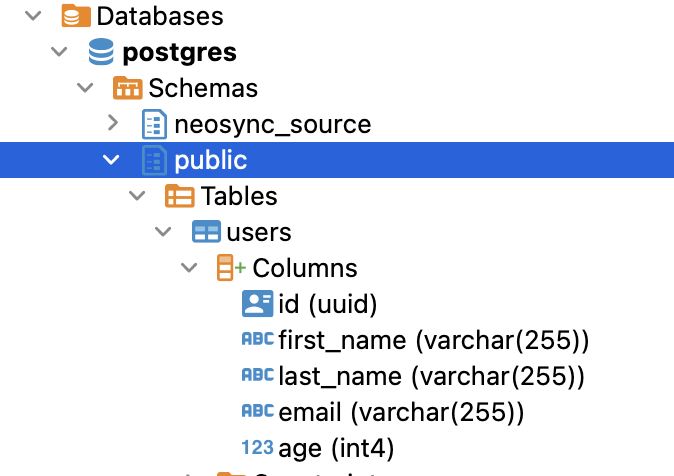Collapse the postgres database node
This screenshot has width=674, height=476.
(59, 52)
